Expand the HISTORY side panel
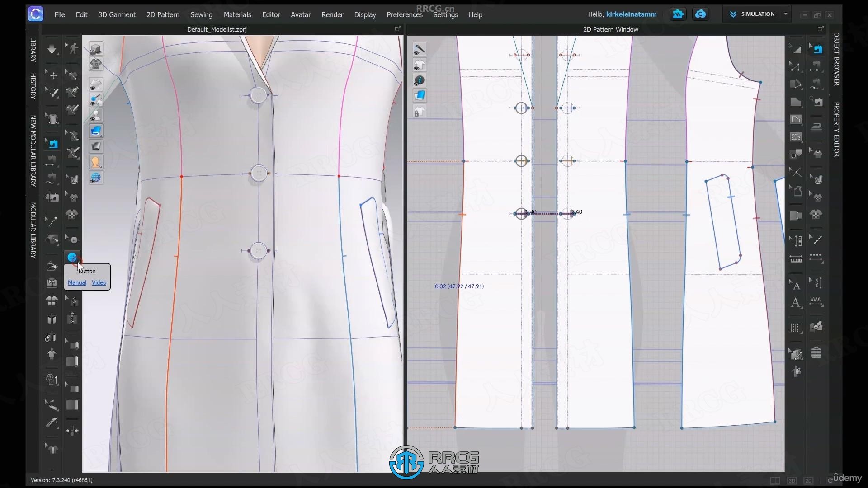The image size is (868, 488). point(33,86)
